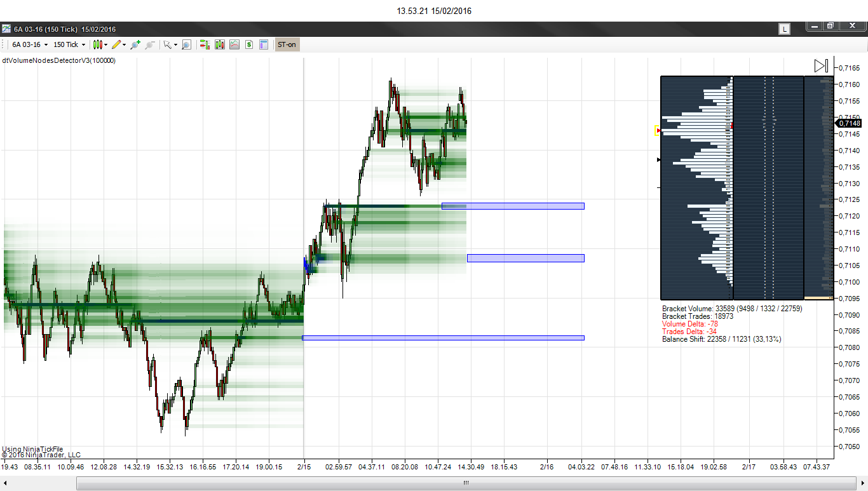Click the candlestick chart style icon
Screen dimensions: 868x491
click(97, 44)
